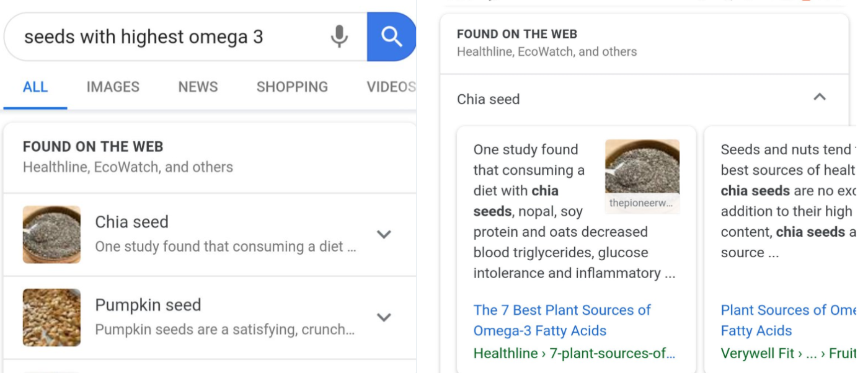868x373 pixels.
Task: Select the ALL tab
Action: click(x=35, y=87)
